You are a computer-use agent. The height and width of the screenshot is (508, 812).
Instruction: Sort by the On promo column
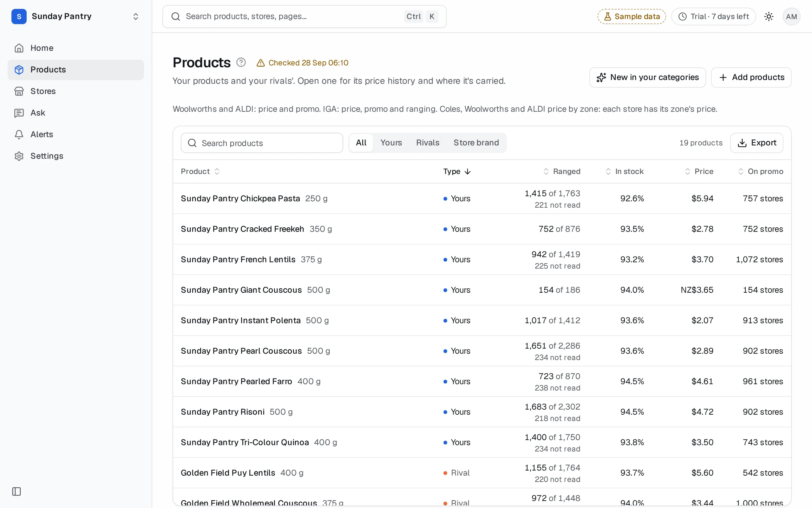click(x=760, y=171)
